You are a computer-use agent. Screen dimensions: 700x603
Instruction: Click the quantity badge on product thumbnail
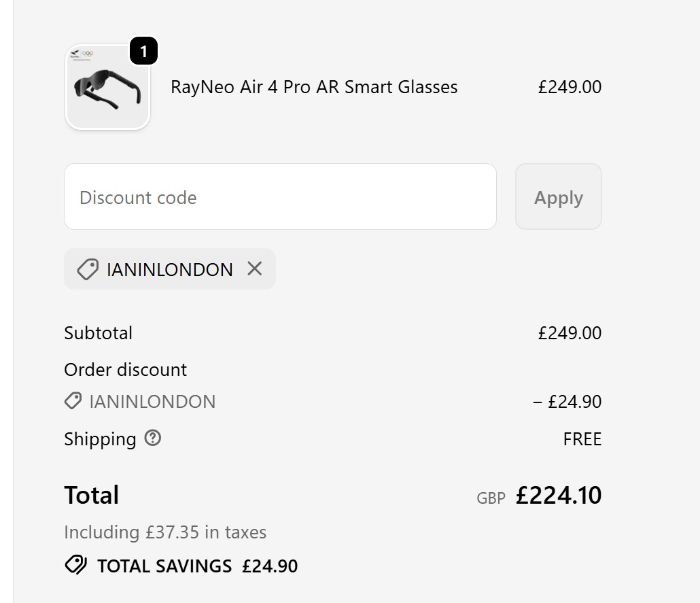coord(143,52)
